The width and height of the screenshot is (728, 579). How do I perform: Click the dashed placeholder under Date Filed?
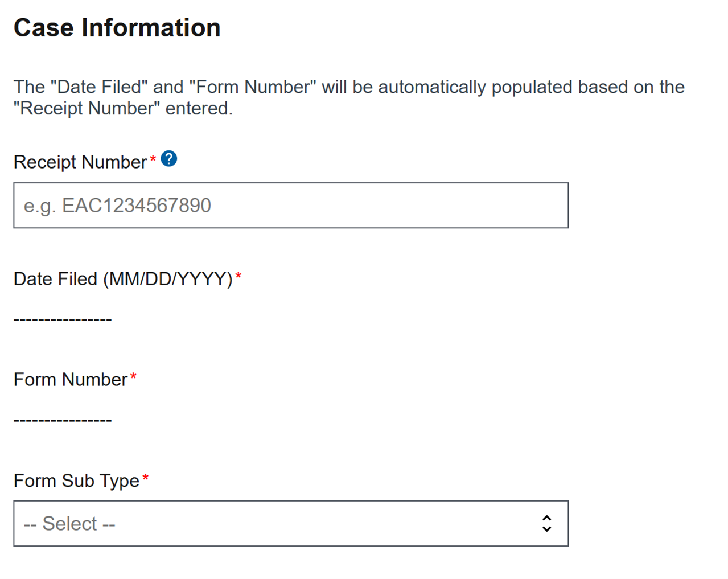(63, 319)
